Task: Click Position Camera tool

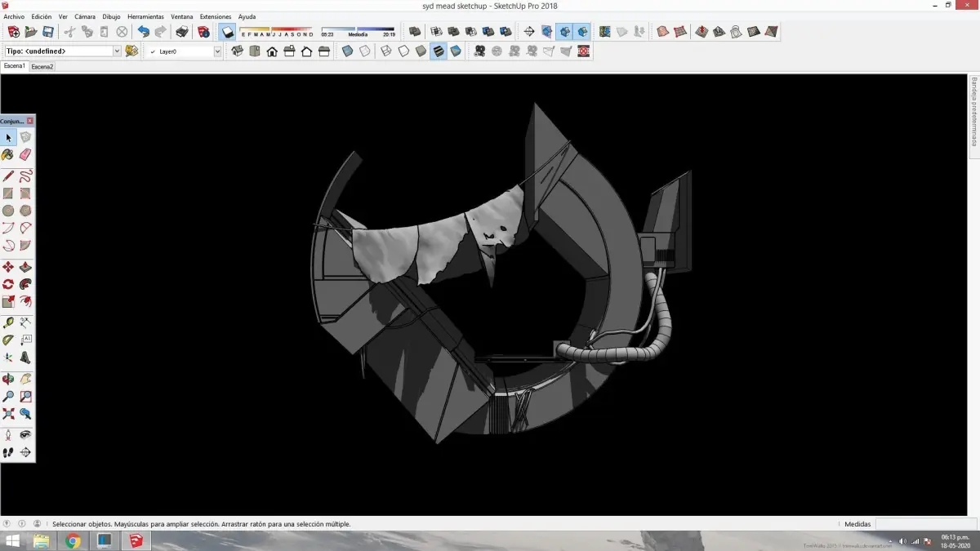Action: click(8, 435)
